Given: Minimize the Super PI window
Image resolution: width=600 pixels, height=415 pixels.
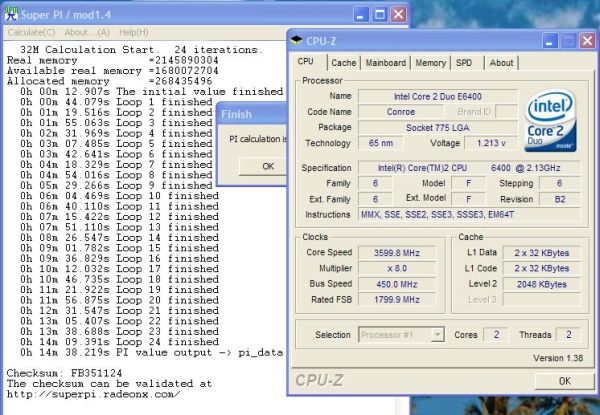Looking at the screenshot, I should [360, 15].
